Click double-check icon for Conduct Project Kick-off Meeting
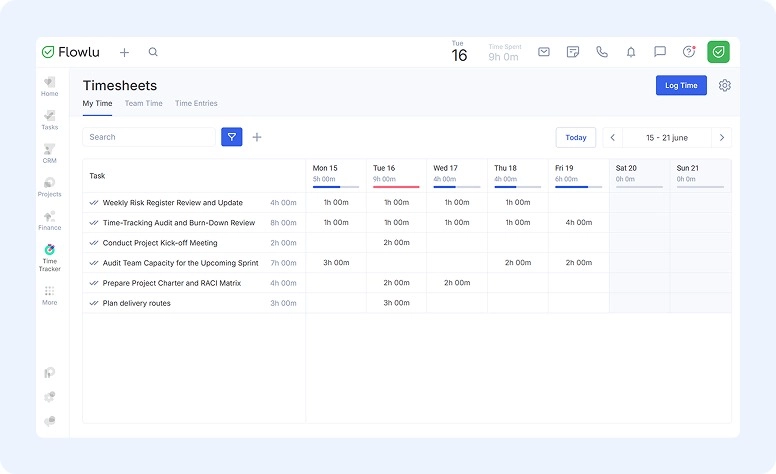The image size is (776, 474). tap(94, 243)
